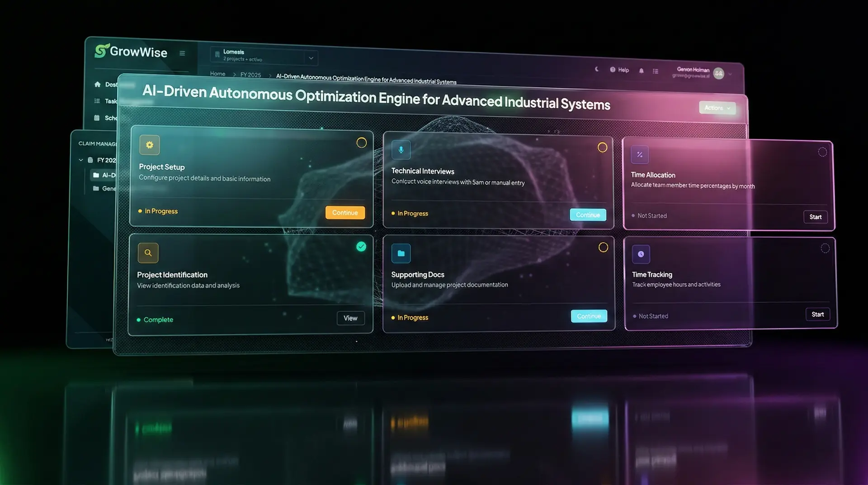Start the Time Allocation step

[x=816, y=217]
